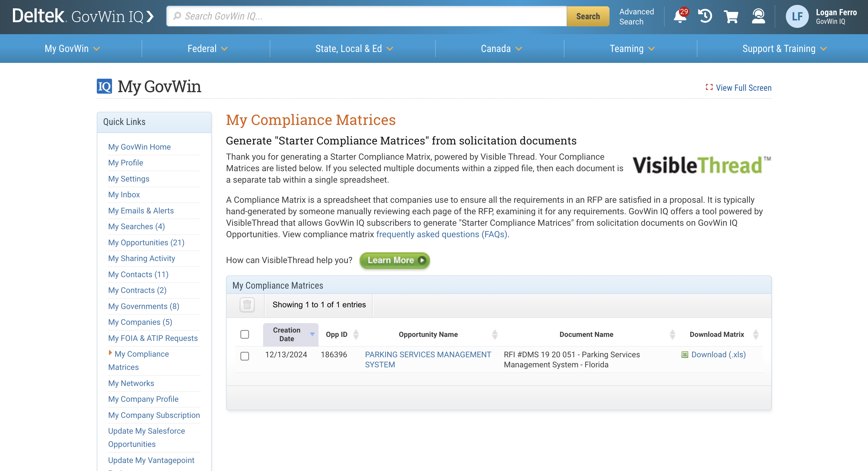Click the support agent headset icon
This screenshot has width=868, height=471.
(758, 16)
